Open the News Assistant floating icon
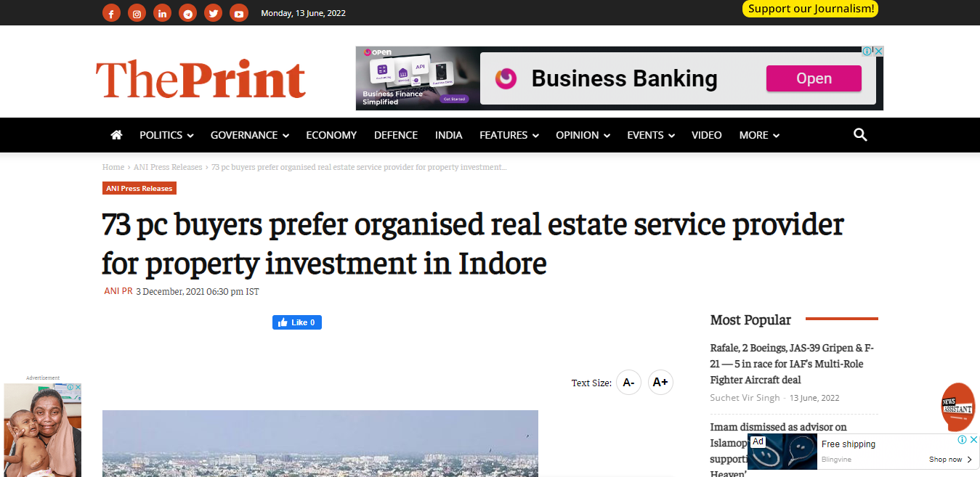 957,407
